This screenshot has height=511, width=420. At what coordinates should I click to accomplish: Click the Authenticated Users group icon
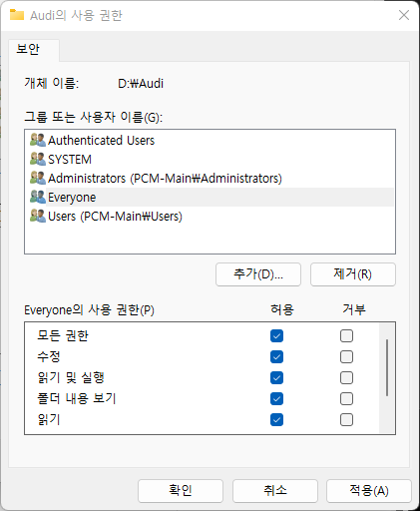click(38, 140)
